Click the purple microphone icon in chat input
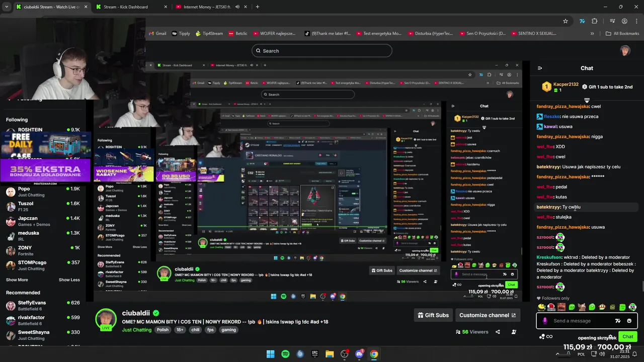Viewport: 644px width, 362px height. (x=545, y=321)
